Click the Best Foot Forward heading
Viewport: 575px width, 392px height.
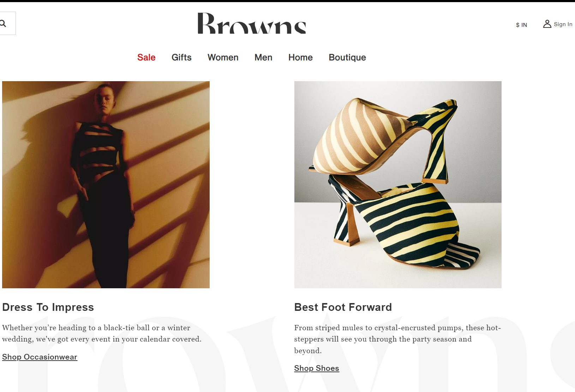point(343,307)
